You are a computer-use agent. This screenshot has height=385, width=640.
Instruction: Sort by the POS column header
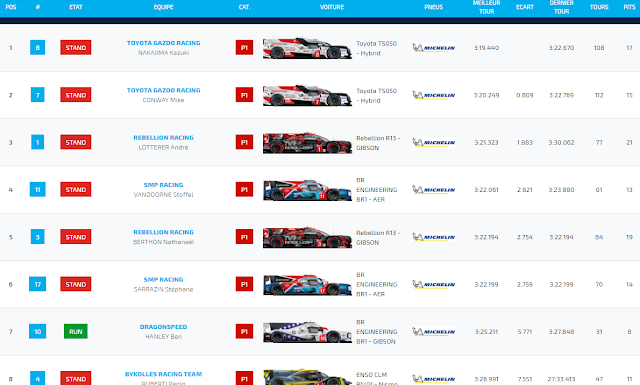[11, 7]
